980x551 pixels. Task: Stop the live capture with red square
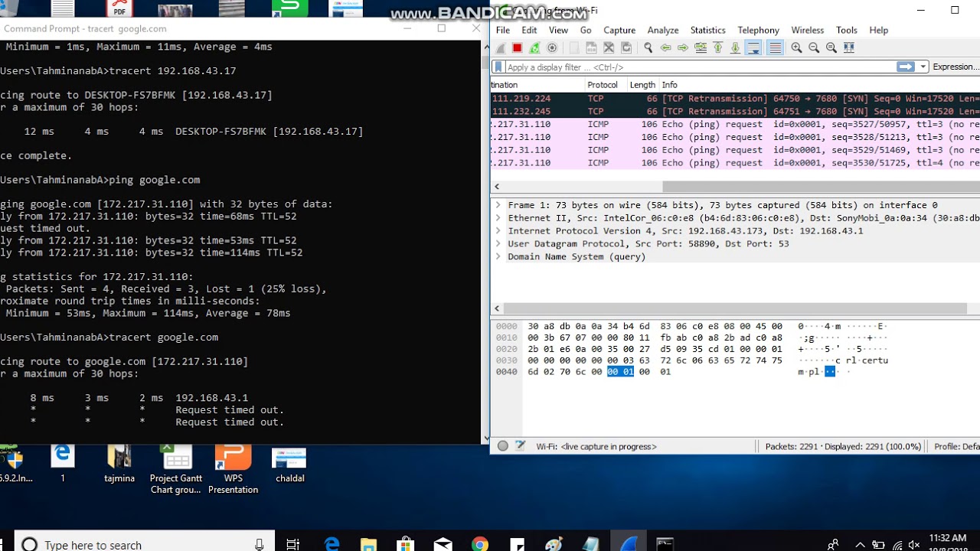coord(518,47)
